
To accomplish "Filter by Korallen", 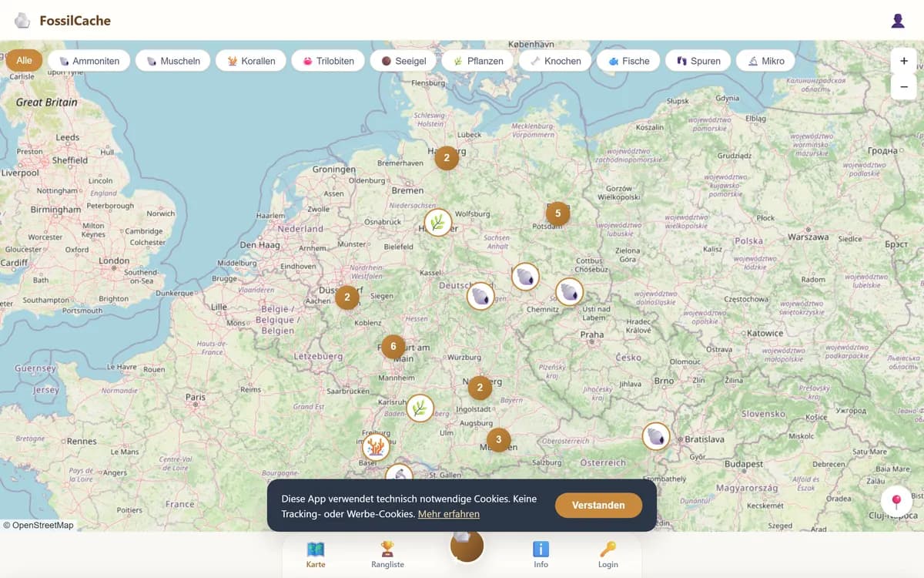I will click(x=251, y=61).
